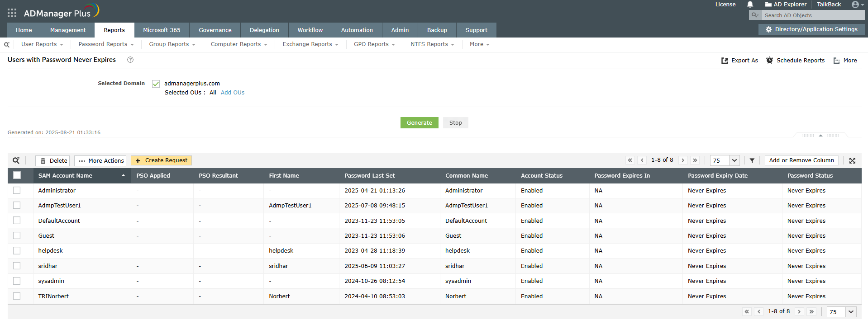Screen dimensions: 868x329
Task: Open the More options at top right
Action: pyautogui.click(x=845, y=61)
